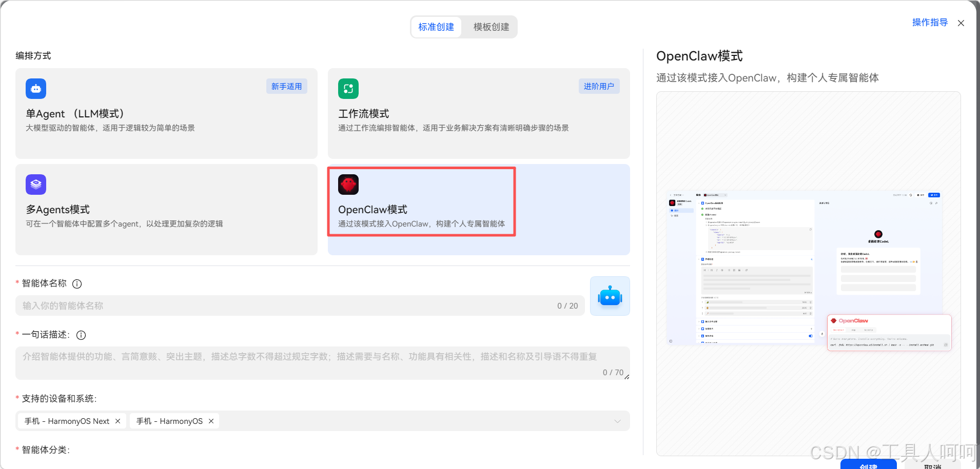Open the info tooltip beside 智能体名称

click(x=76, y=283)
